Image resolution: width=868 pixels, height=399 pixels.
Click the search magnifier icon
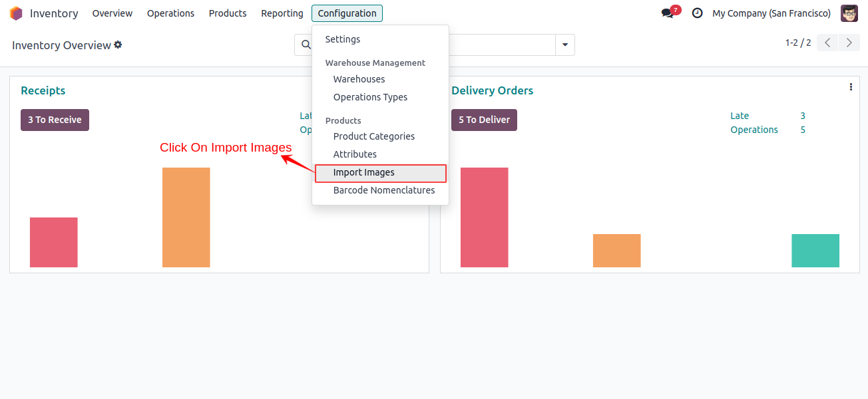[306, 45]
